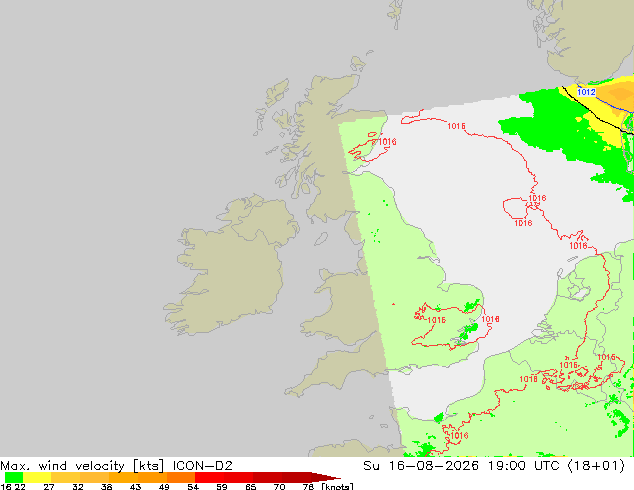This screenshot has width=634, height=490.
Task: Click the '[kts]' unit in the title
Action: point(148,466)
